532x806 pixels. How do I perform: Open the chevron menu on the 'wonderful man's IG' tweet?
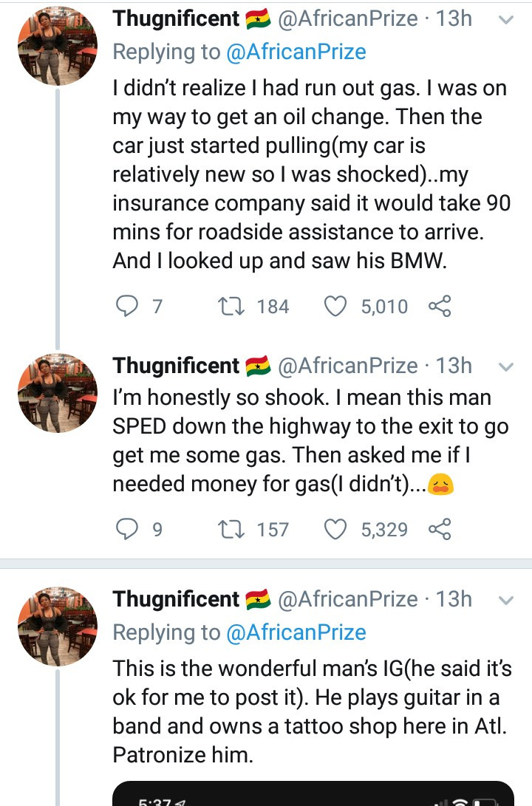pyautogui.click(x=506, y=601)
